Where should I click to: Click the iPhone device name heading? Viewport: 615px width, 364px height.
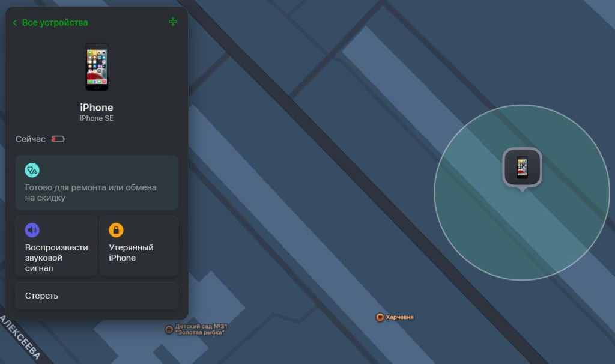click(97, 108)
